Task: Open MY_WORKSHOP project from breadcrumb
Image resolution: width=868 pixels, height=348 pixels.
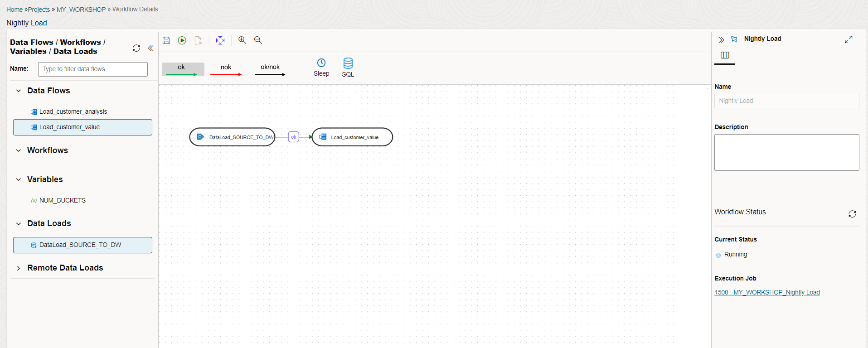Action: pyautogui.click(x=81, y=10)
